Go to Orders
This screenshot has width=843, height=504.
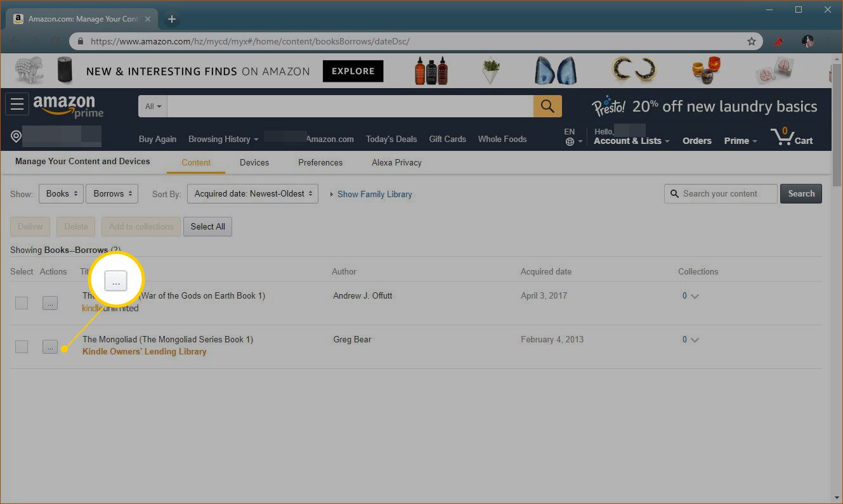[696, 141]
